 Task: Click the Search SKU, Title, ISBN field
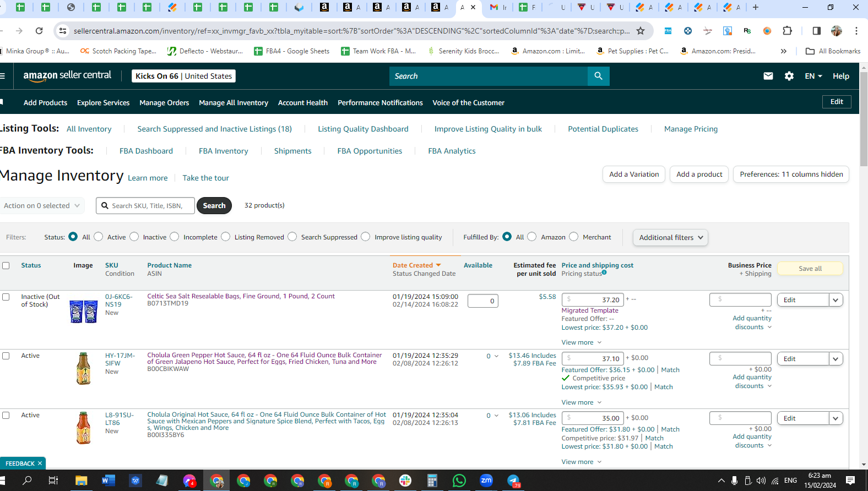tap(145, 205)
